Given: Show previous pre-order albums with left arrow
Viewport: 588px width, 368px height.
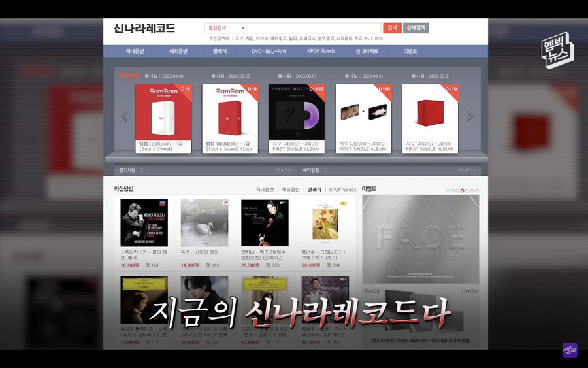Looking at the screenshot, I should 124,116.
